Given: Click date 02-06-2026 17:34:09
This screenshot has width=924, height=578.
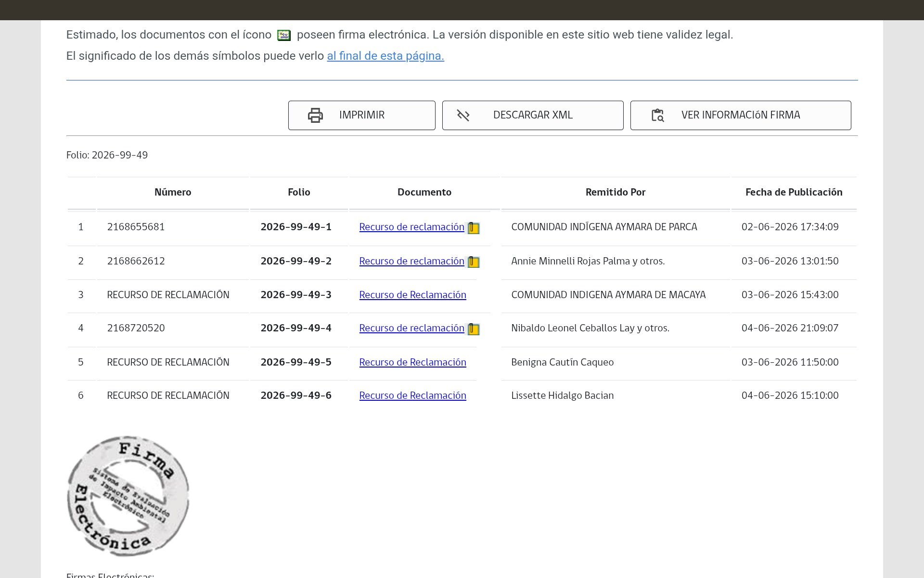Looking at the screenshot, I should coord(790,227).
